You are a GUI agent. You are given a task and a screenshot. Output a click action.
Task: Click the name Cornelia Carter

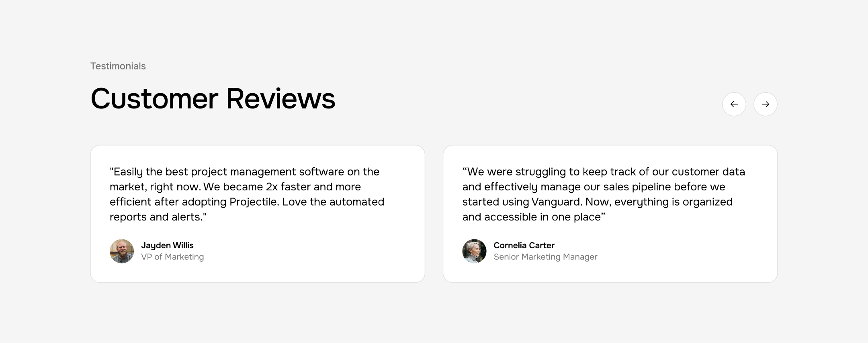click(524, 245)
